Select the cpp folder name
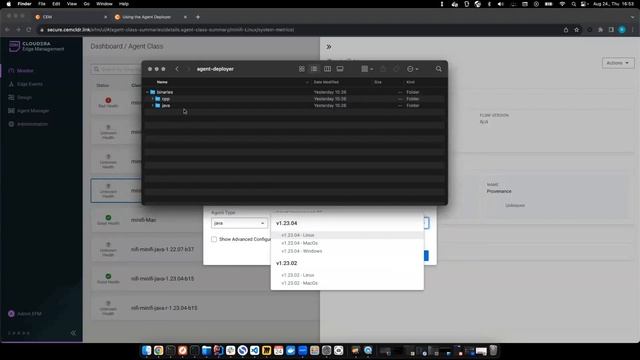This screenshot has width=640, height=360. click(166, 99)
